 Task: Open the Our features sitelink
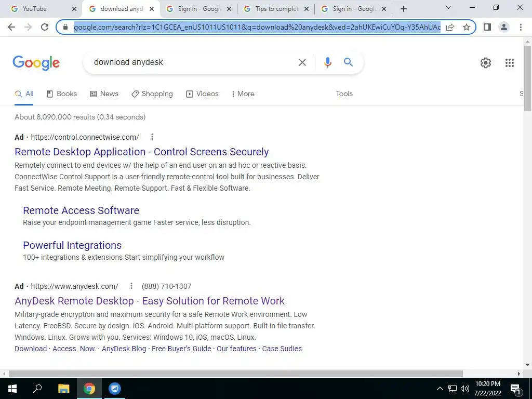click(x=236, y=349)
